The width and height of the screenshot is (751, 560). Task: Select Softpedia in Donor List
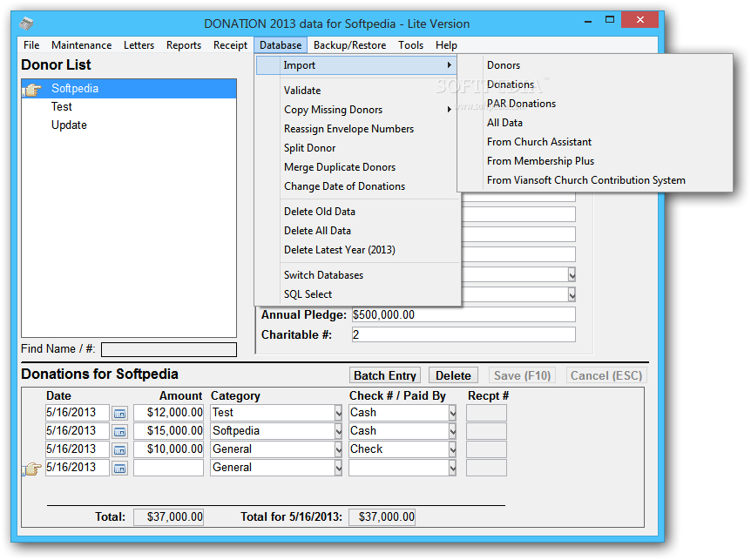129,89
